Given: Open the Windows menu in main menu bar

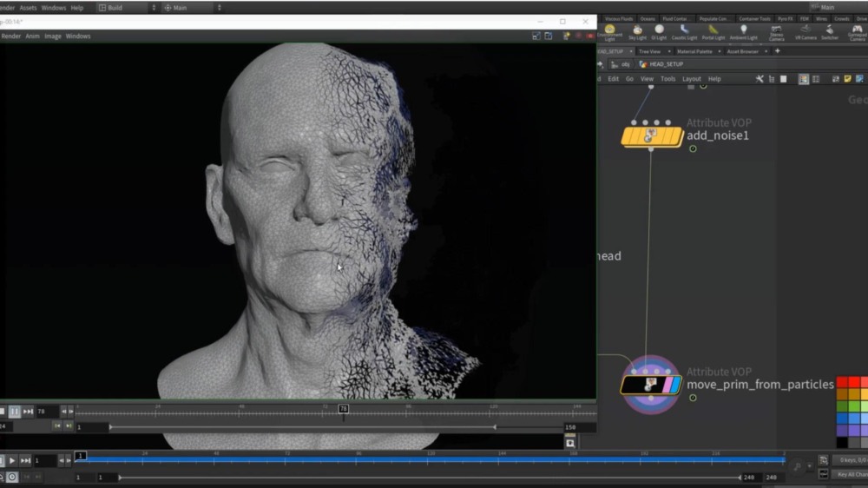Looking at the screenshot, I should [54, 8].
